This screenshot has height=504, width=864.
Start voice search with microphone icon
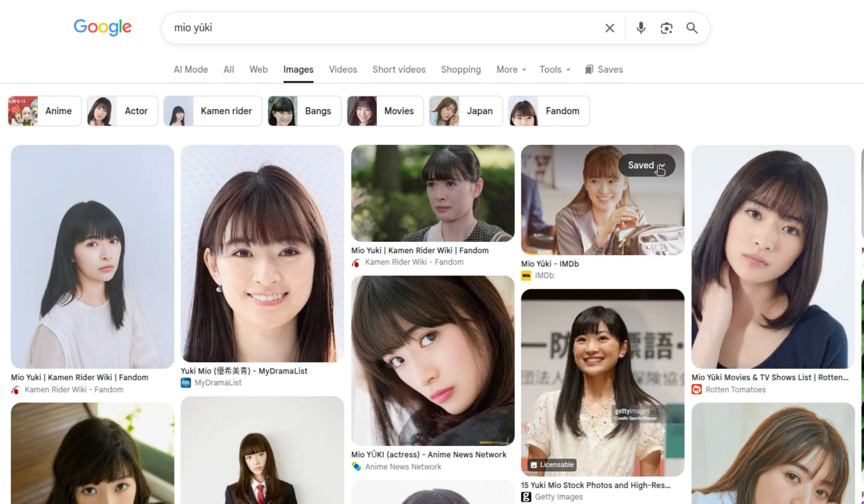pyautogui.click(x=641, y=28)
